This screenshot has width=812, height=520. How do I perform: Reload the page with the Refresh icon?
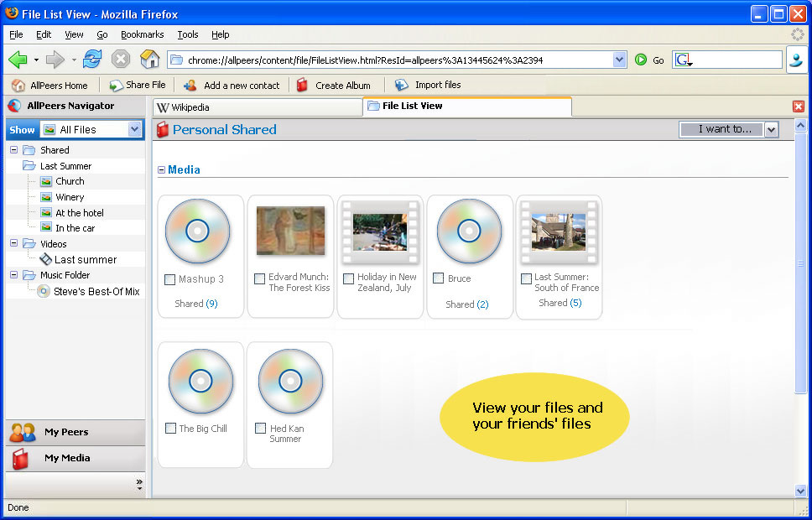pos(92,59)
